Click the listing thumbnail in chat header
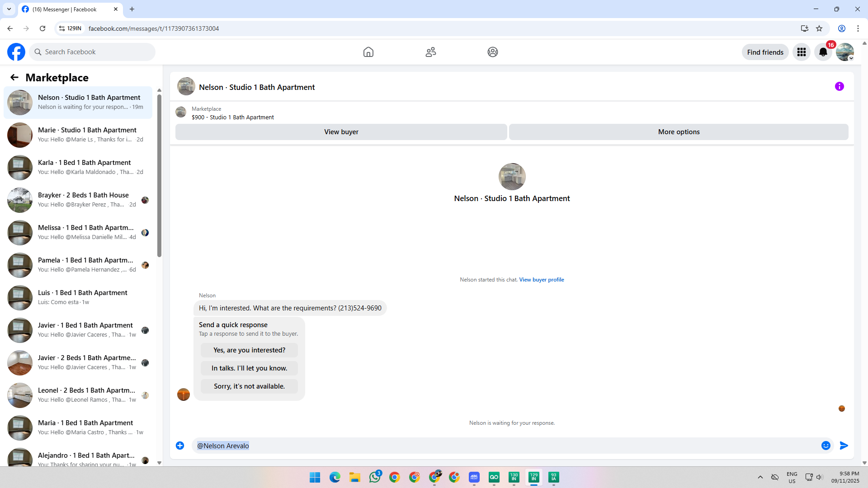 [x=186, y=87]
